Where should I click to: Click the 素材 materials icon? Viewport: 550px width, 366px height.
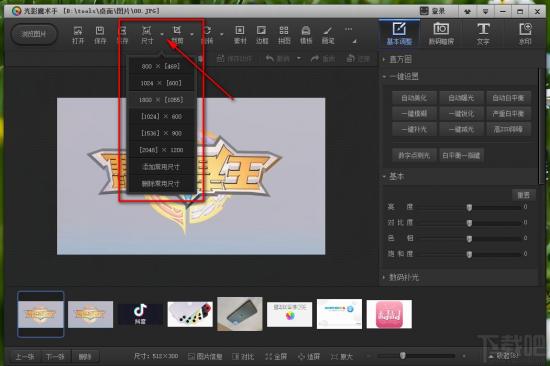[240, 35]
